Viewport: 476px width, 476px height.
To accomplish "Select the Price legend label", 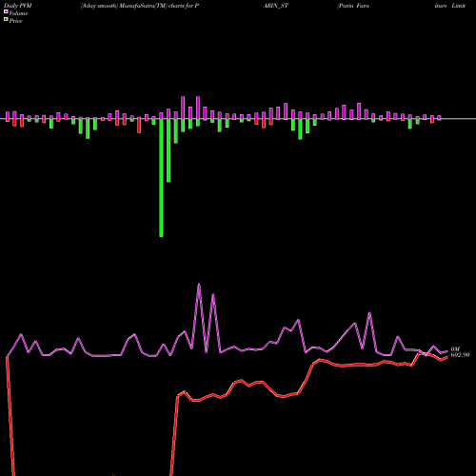I will click(x=15, y=21).
